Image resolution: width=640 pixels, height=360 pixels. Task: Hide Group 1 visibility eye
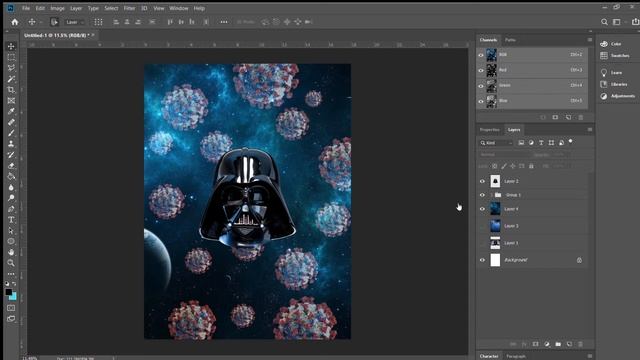[482, 195]
